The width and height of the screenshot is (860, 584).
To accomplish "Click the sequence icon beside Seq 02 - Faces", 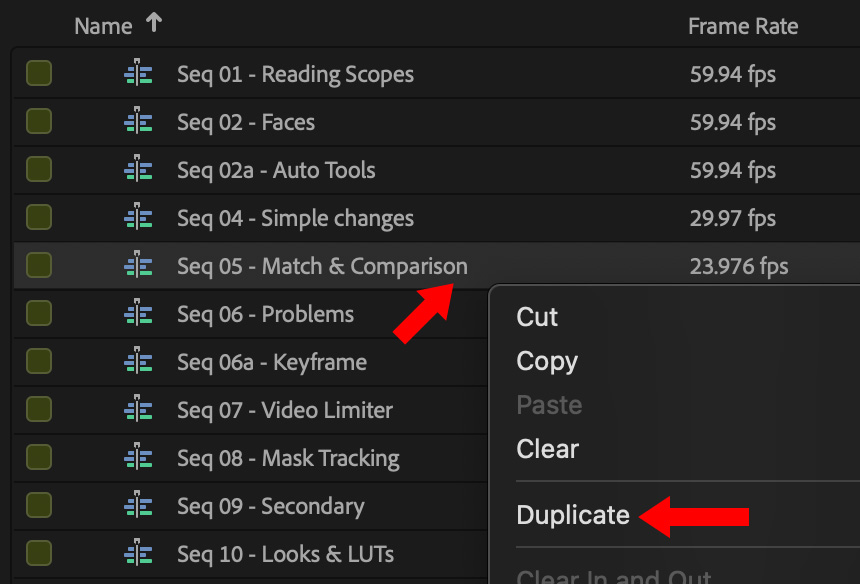I will click(x=138, y=122).
